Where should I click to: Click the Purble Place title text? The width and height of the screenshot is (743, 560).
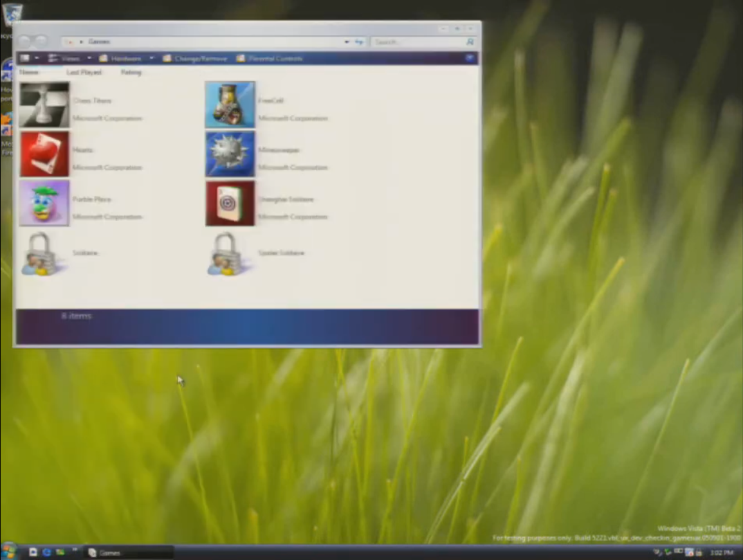[92, 199]
